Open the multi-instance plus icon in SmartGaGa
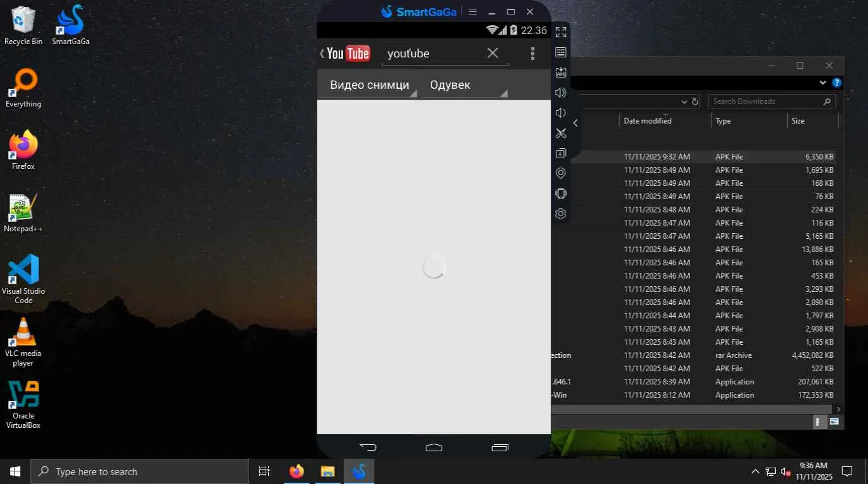This screenshot has height=484, width=868. click(x=561, y=153)
